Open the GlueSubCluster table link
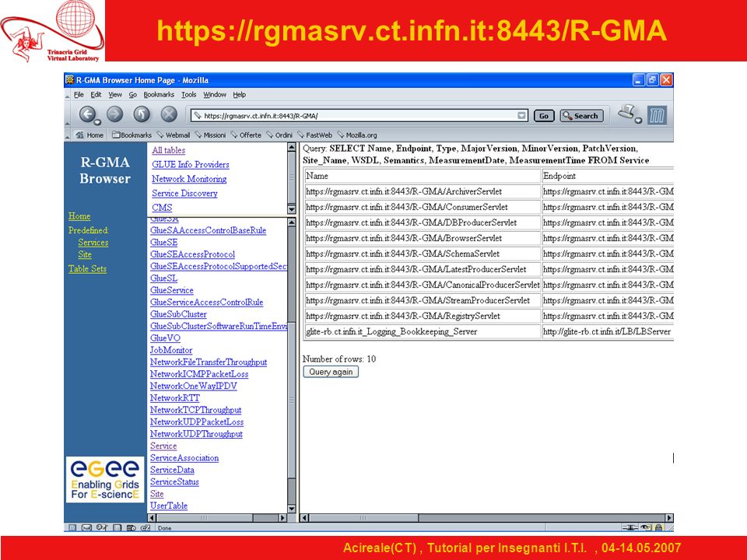Image resolution: width=747 pixels, height=560 pixels. tap(178, 314)
